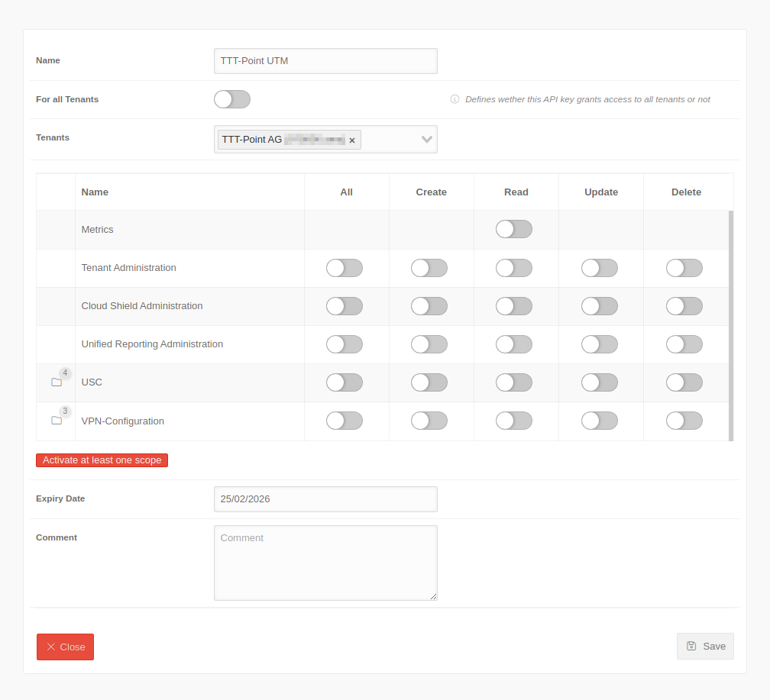
Task: Enable Delete for Unified Reporting Administration
Action: click(684, 344)
